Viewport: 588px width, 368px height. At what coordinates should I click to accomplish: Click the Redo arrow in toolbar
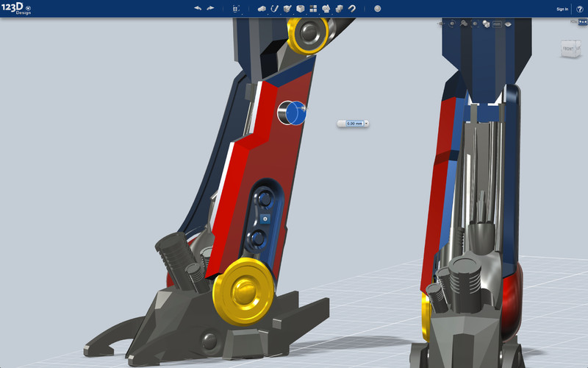click(x=211, y=9)
